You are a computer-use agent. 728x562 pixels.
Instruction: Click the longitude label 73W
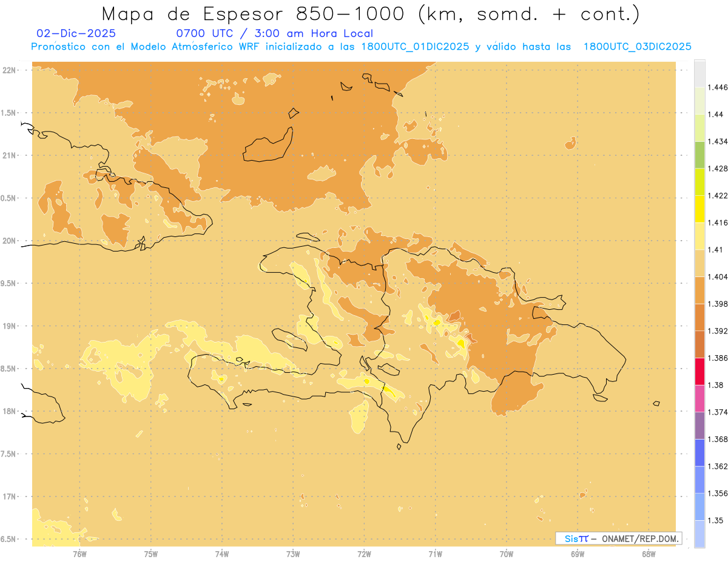[293, 554]
